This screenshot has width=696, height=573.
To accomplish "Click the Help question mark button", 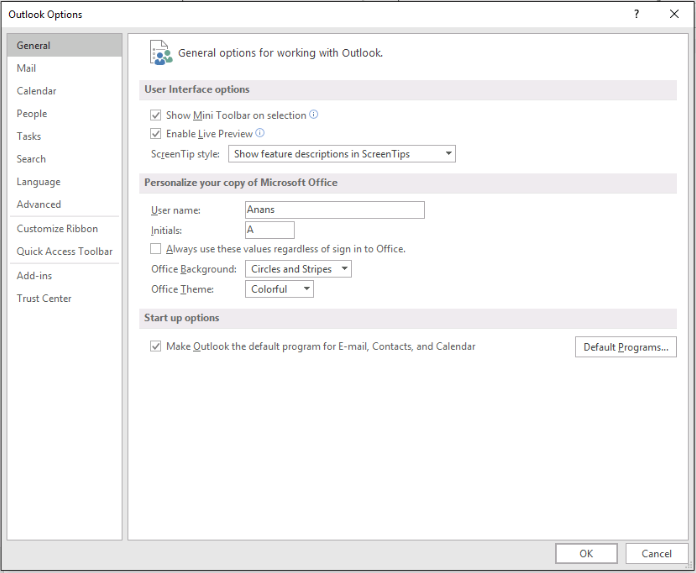I will point(636,14).
